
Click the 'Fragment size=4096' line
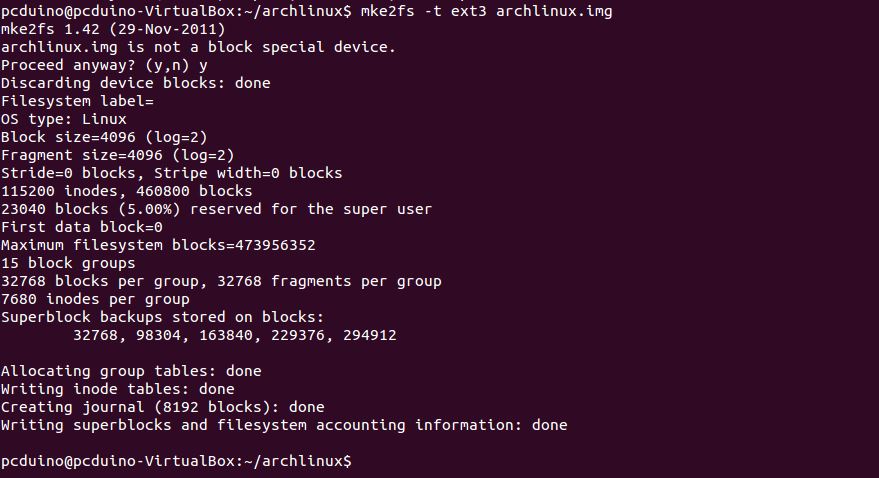(x=118, y=155)
